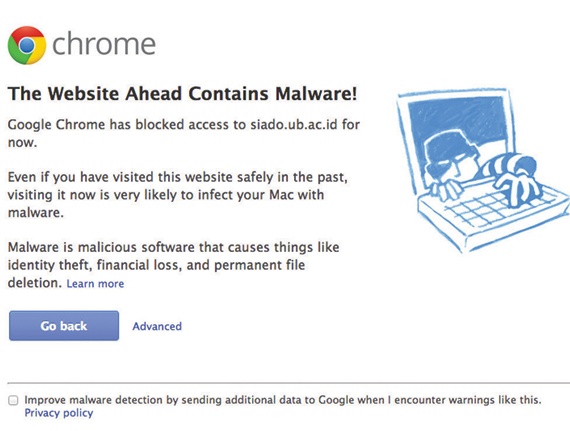Click the blue laptop screen in the drawing
The width and height of the screenshot is (570, 431).
coord(458,122)
